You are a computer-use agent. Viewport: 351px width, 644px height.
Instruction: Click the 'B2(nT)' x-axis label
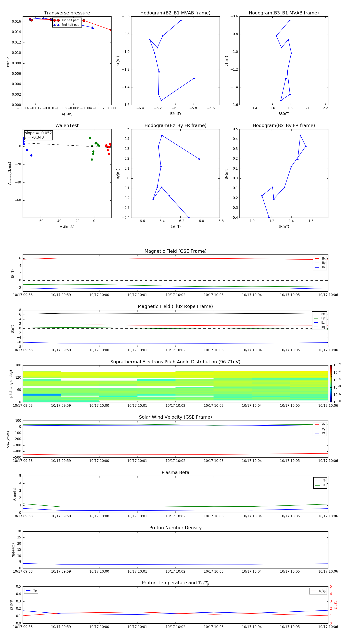coord(175,114)
